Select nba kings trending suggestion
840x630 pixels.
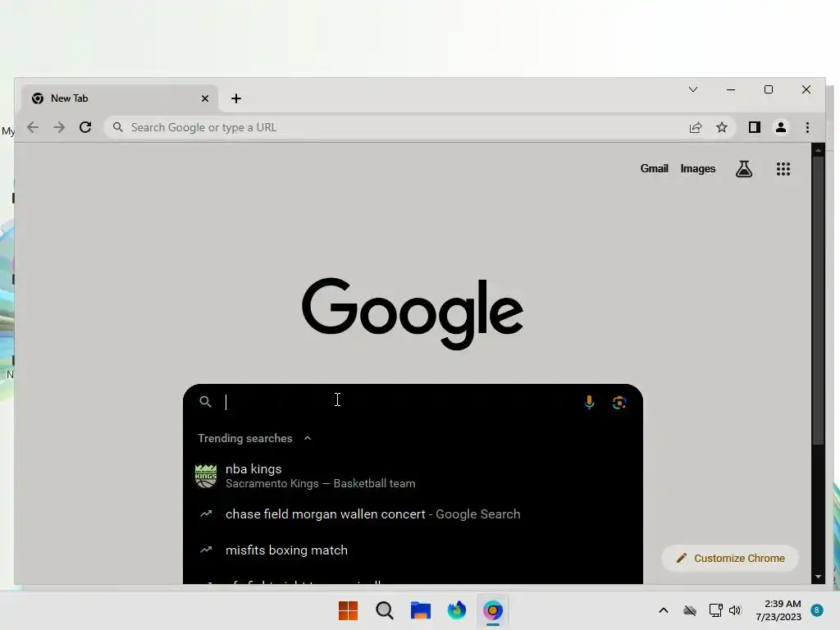(413, 476)
